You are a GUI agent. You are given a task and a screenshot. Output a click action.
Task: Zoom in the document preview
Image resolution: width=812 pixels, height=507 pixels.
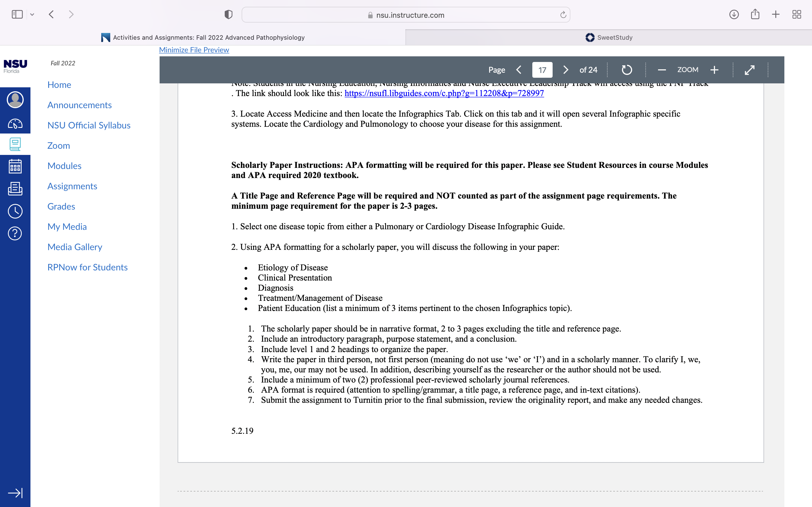point(714,70)
